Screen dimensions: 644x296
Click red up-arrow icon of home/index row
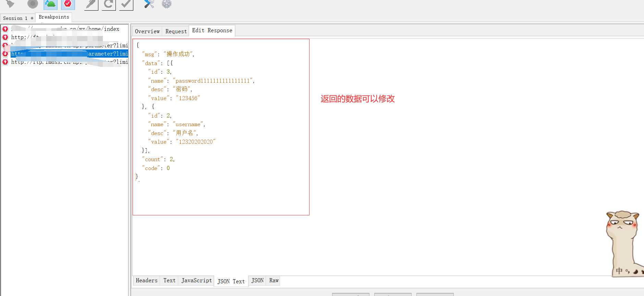[5, 29]
